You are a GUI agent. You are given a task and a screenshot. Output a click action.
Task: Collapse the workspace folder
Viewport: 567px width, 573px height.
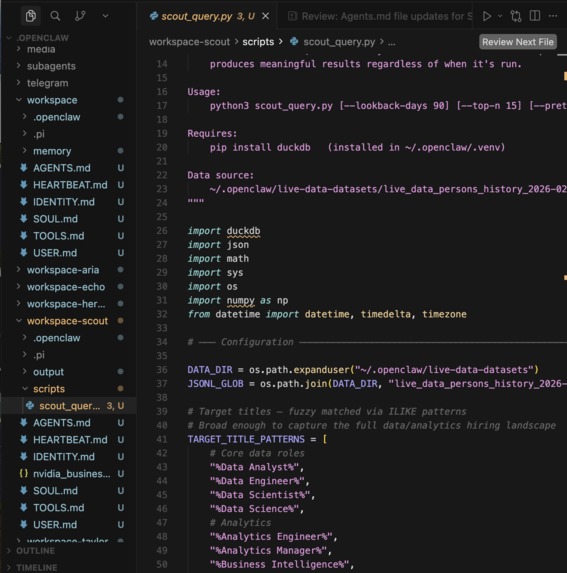[x=52, y=100]
